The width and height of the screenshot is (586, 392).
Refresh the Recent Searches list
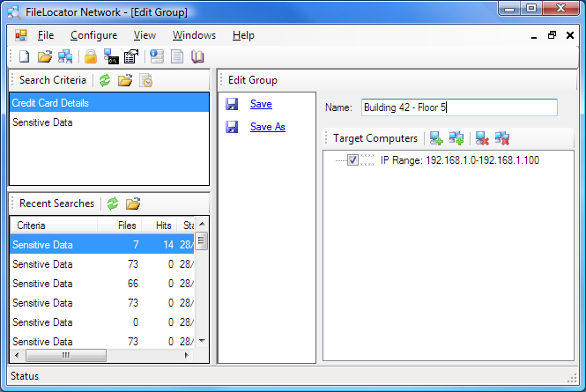pos(113,203)
